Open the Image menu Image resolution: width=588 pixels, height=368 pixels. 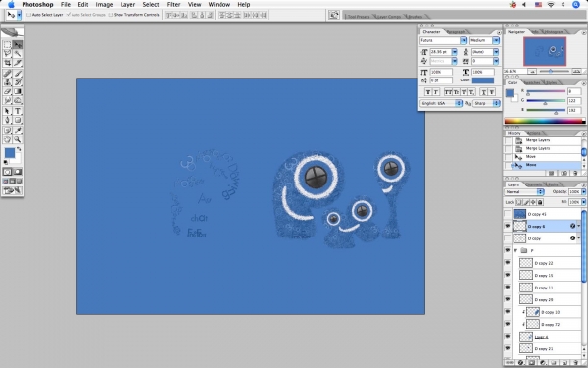(x=104, y=5)
